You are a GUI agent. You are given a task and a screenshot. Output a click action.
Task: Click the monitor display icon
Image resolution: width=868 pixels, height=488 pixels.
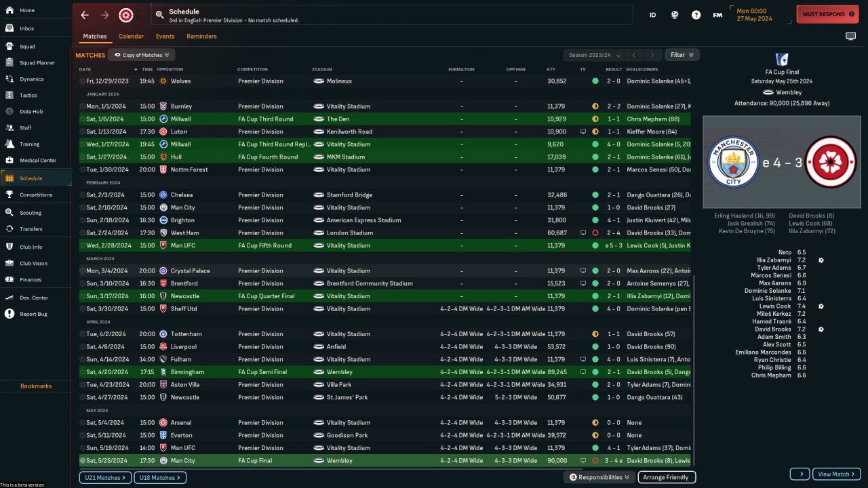(850, 36)
